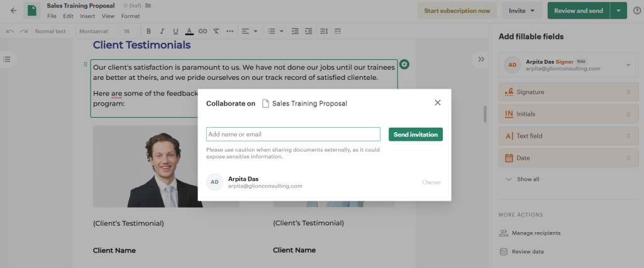Toggle underline formatting
The width and height of the screenshot is (644, 268).
pyautogui.click(x=175, y=31)
